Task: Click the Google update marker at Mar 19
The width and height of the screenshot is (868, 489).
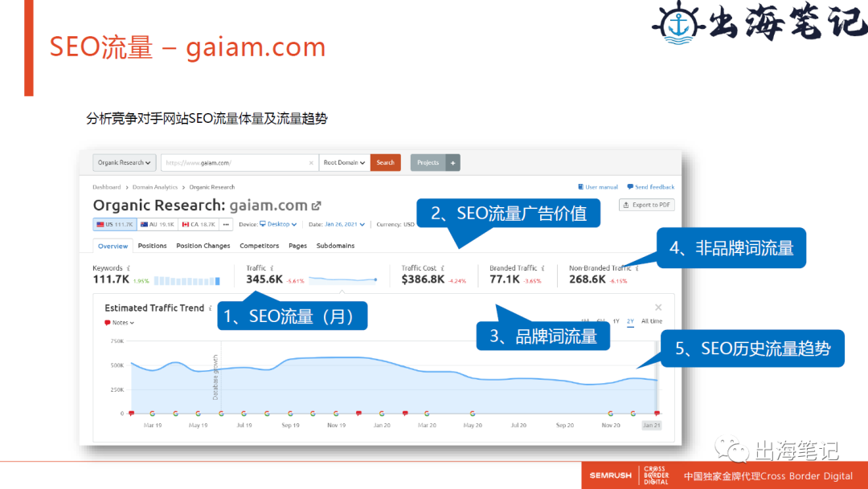Action: click(x=152, y=414)
